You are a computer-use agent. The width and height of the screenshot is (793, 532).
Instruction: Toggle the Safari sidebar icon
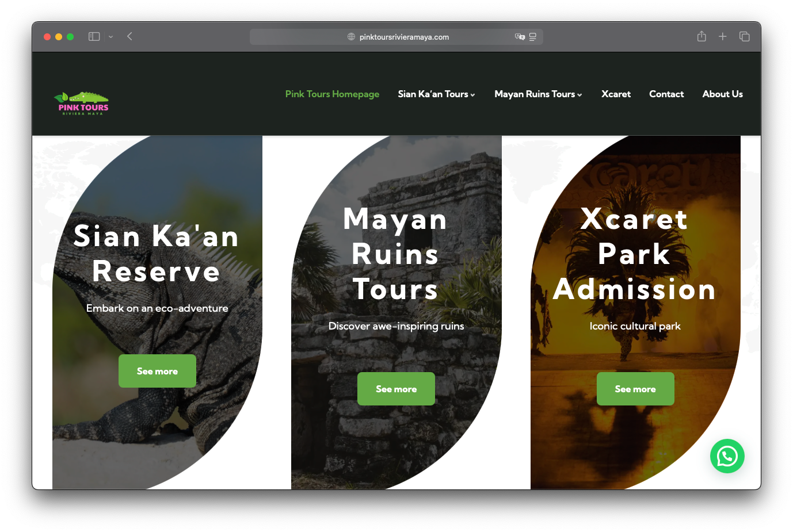click(94, 36)
